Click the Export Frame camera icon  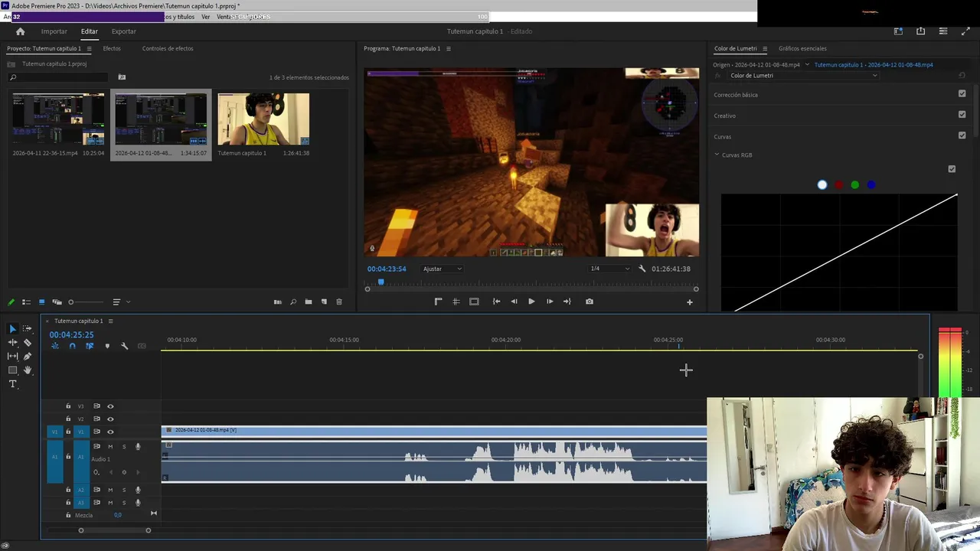pyautogui.click(x=590, y=302)
